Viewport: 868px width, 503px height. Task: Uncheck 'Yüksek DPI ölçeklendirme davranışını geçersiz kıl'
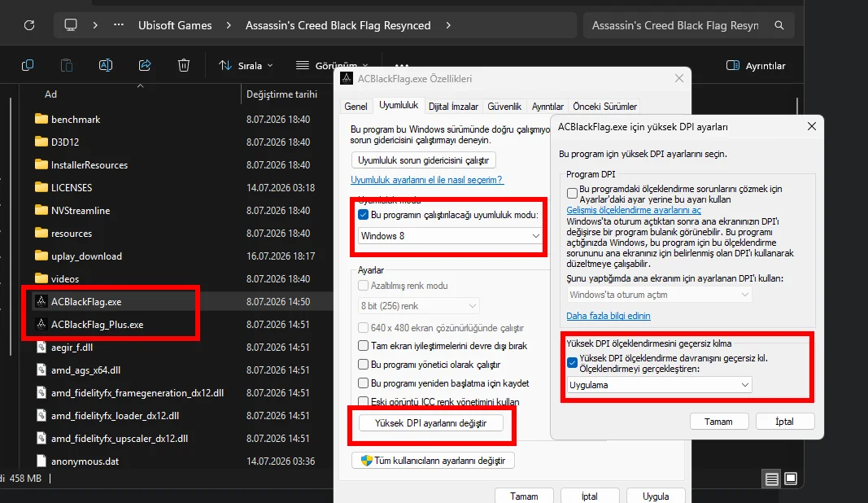click(x=573, y=363)
